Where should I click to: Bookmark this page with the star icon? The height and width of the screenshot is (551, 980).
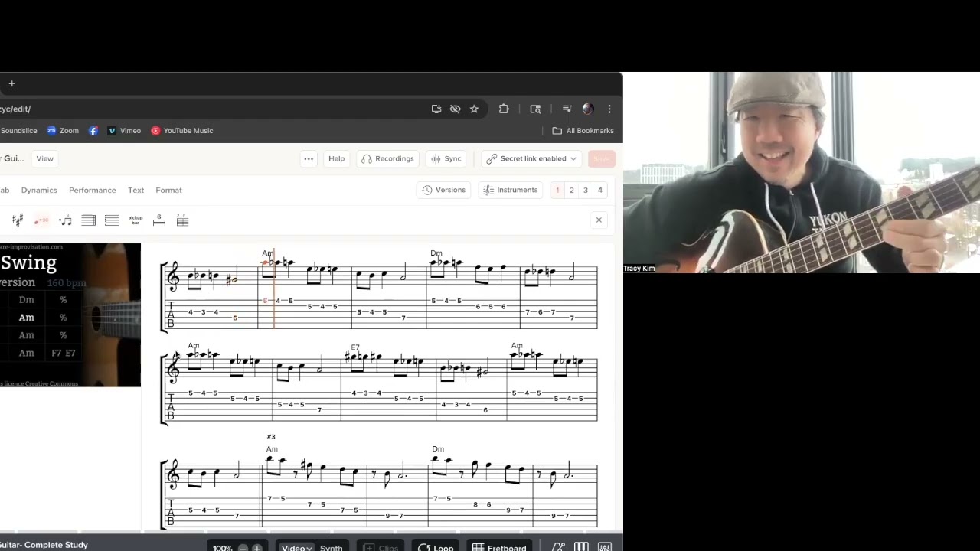[474, 109]
